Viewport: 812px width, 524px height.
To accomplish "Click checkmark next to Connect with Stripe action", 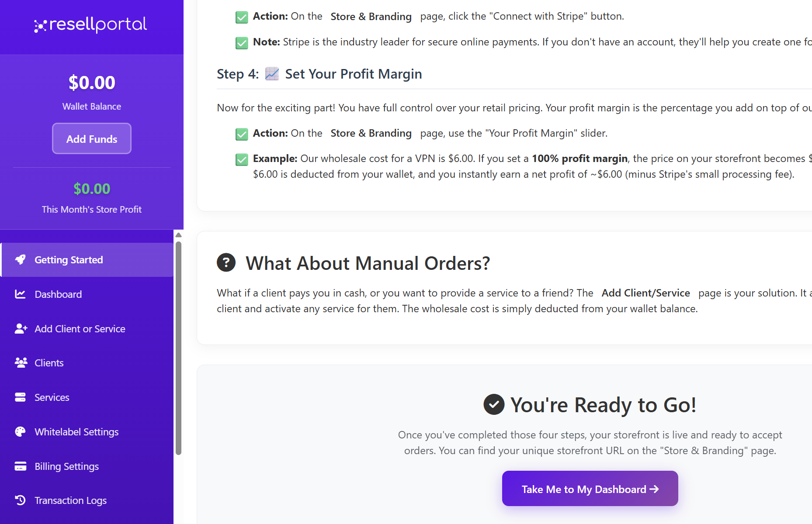I will tap(242, 17).
